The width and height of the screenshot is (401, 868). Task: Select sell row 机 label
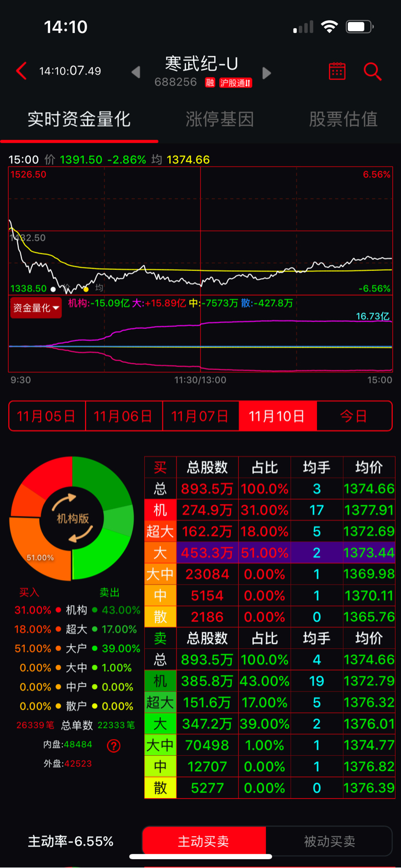160,681
